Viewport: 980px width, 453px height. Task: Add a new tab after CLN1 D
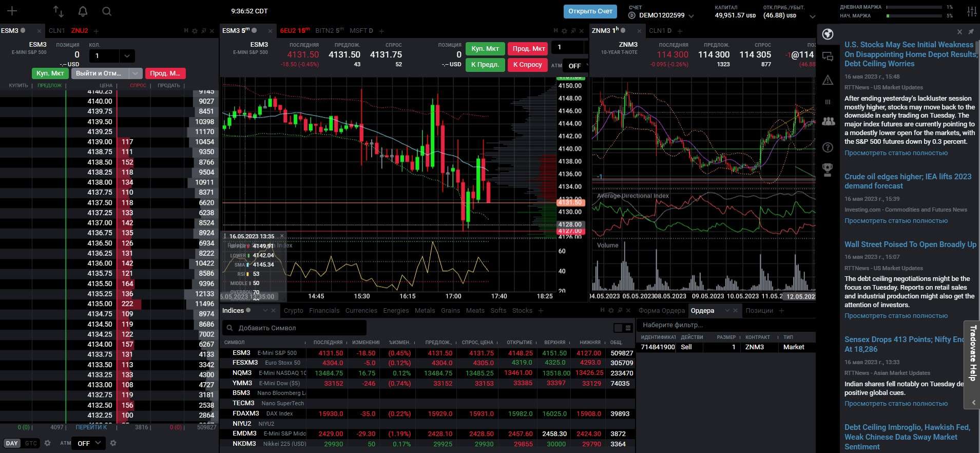pos(680,31)
